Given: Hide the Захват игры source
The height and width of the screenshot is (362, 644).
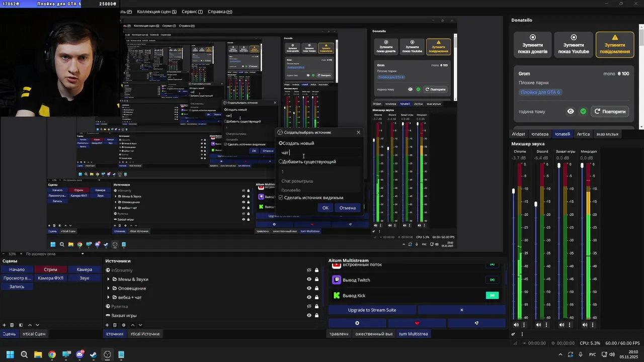Looking at the screenshot, I should (309, 316).
